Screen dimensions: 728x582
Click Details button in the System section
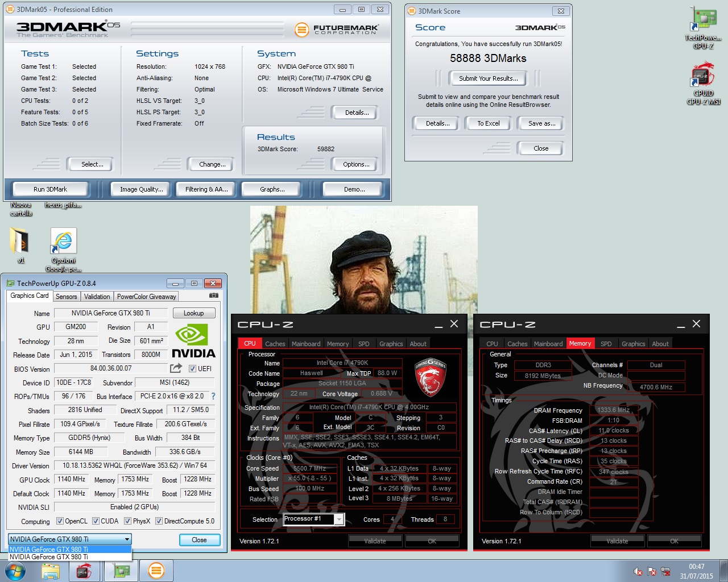(x=357, y=113)
